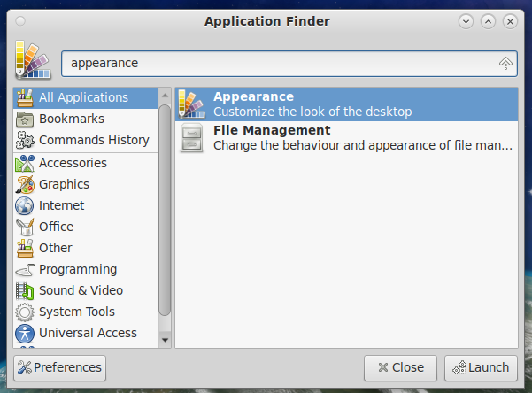Select the Graphics palette icon

pyautogui.click(x=25, y=184)
